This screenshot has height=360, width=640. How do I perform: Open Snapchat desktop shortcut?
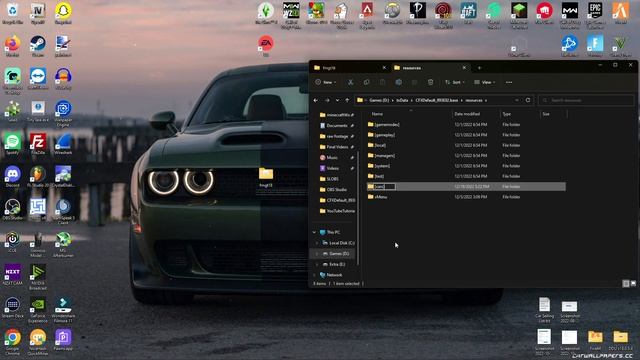pyautogui.click(x=63, y=13)
